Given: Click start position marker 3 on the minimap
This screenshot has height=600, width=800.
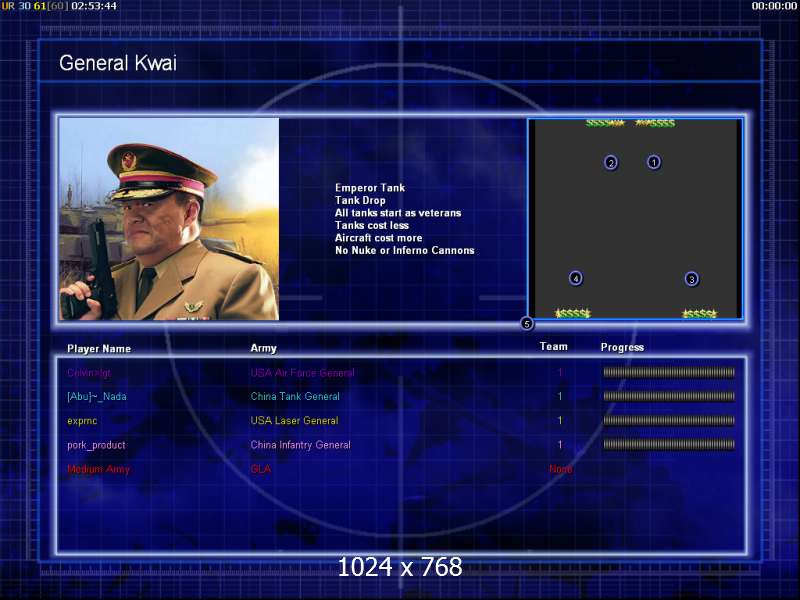Looking at the screenshot, I should 692,279.
